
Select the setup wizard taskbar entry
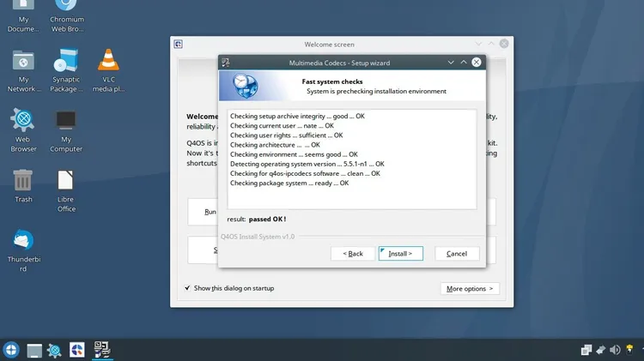(x=102, y=350)
